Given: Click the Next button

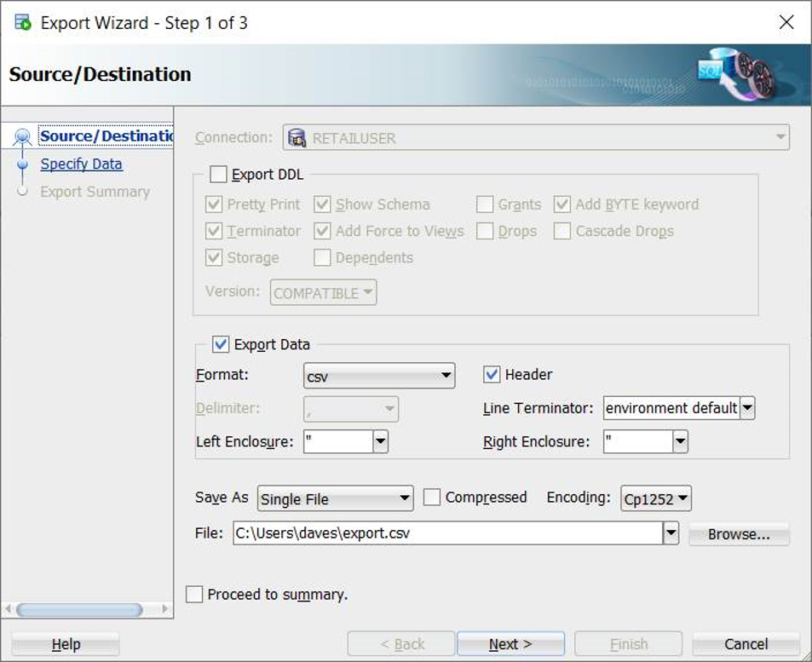Looking at the screenshot, I should point(510,644).
